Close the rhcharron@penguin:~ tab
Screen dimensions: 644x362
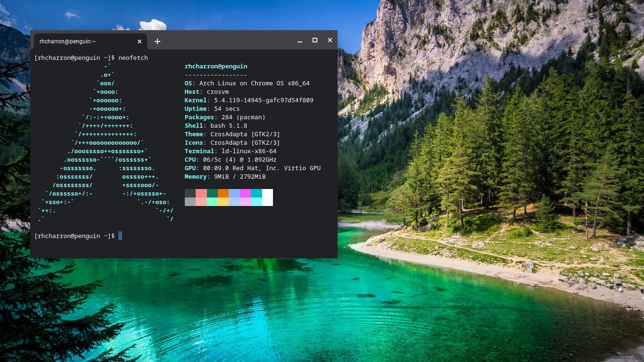pyautogui.click(x=140, y=41)
